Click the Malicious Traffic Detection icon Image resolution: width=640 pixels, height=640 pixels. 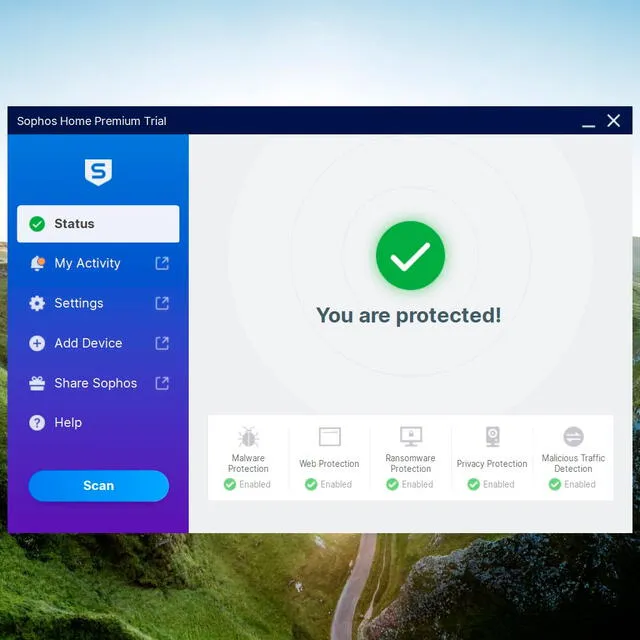point(573,437)
